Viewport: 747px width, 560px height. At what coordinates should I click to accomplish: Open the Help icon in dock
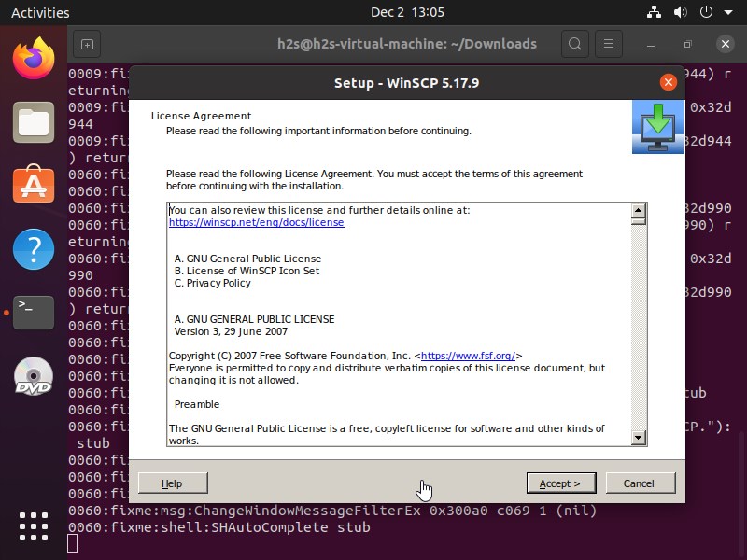click(x=34, y=249)
